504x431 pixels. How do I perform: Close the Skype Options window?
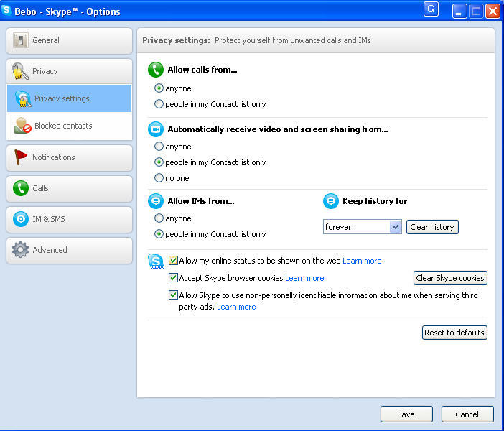coord(493,11)
